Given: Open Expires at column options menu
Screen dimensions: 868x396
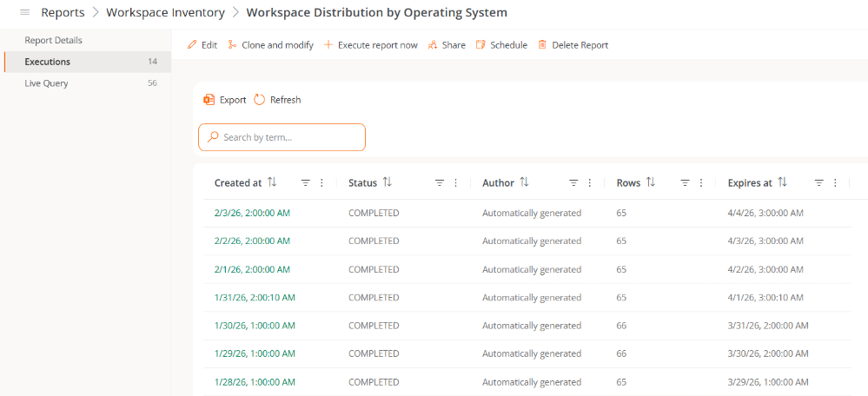Looking at the screenshot, I should tap(836, 183).
